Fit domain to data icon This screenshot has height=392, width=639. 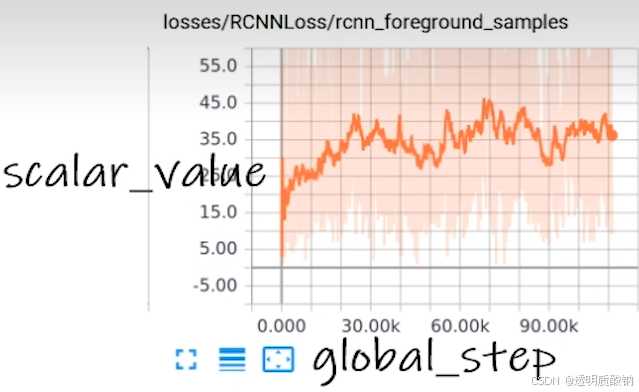point(278,359)
